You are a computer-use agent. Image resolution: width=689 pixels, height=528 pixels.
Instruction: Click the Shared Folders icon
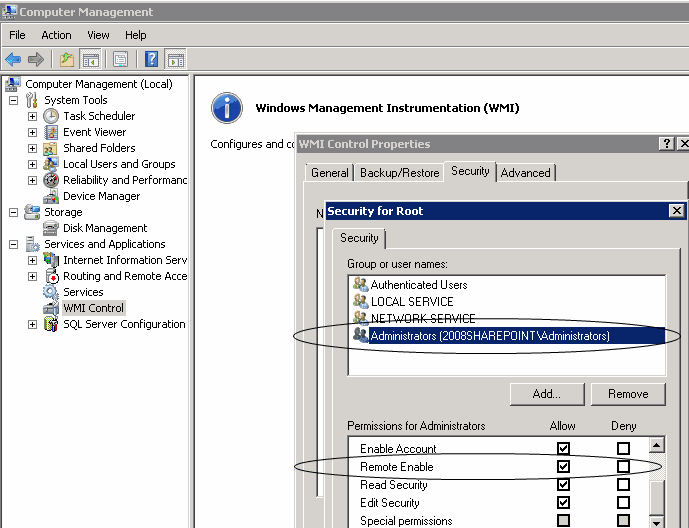pos(51,148)
